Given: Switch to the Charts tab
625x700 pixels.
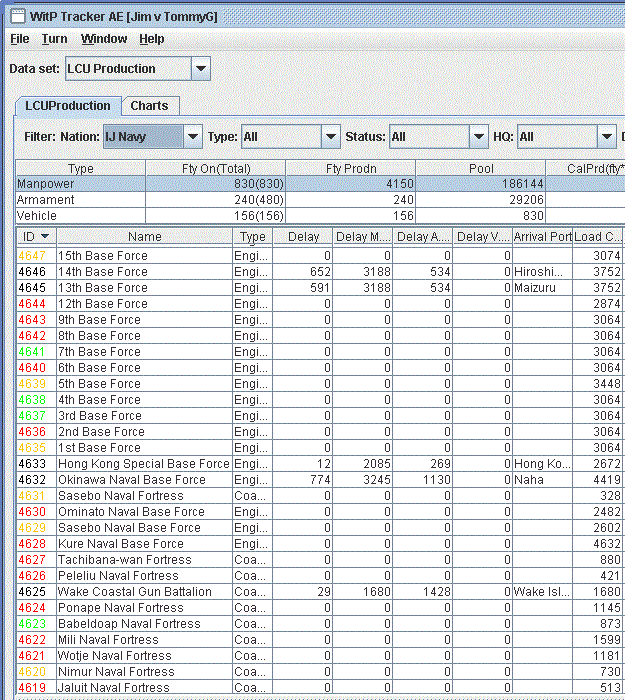Looking at the screenshot, I should (x=150, y=106).
